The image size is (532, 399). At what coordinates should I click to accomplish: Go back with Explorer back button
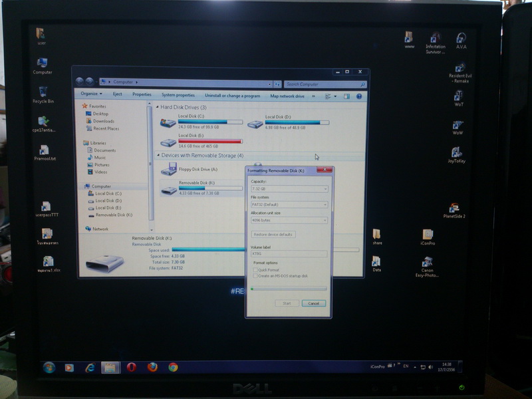tap(80, 81)
